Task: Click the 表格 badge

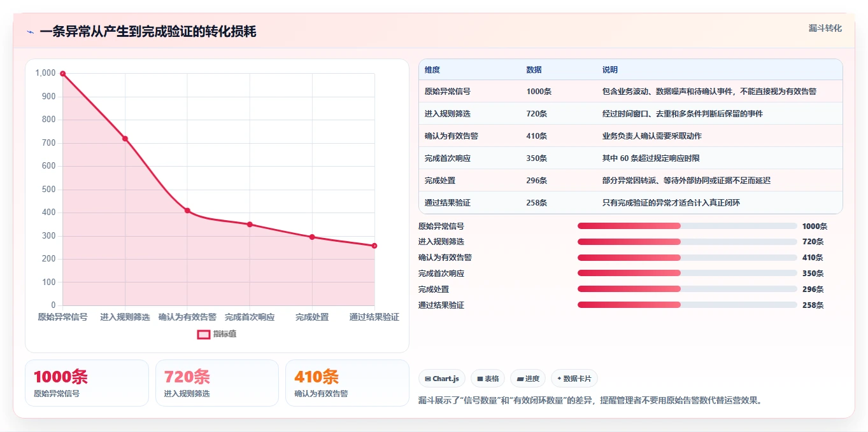Action: click(x=488, y=379)
